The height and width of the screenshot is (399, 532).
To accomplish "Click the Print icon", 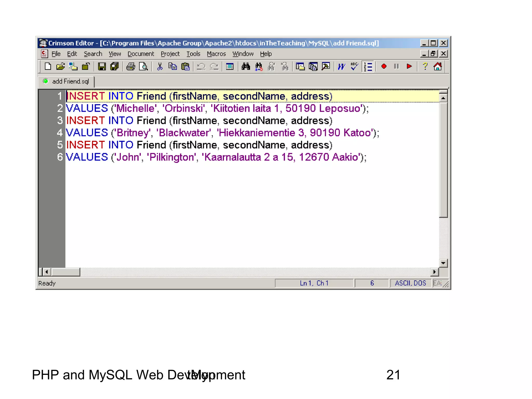I will (131, 66).
